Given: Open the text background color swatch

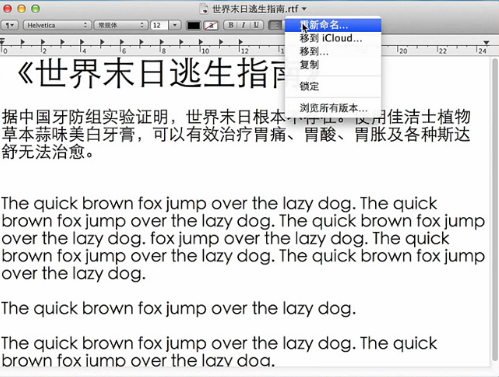Looking at the screenshot, I should 211,25.
